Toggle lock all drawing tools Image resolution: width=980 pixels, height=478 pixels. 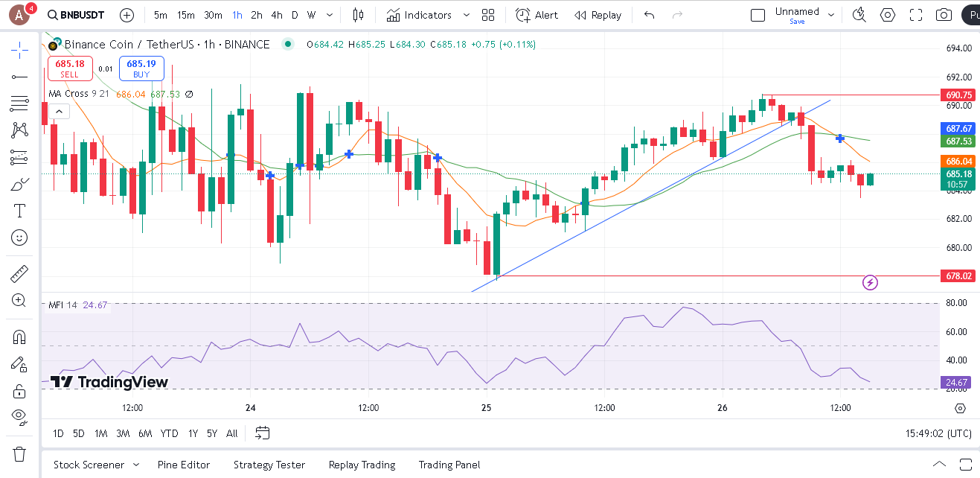(19, 391)
